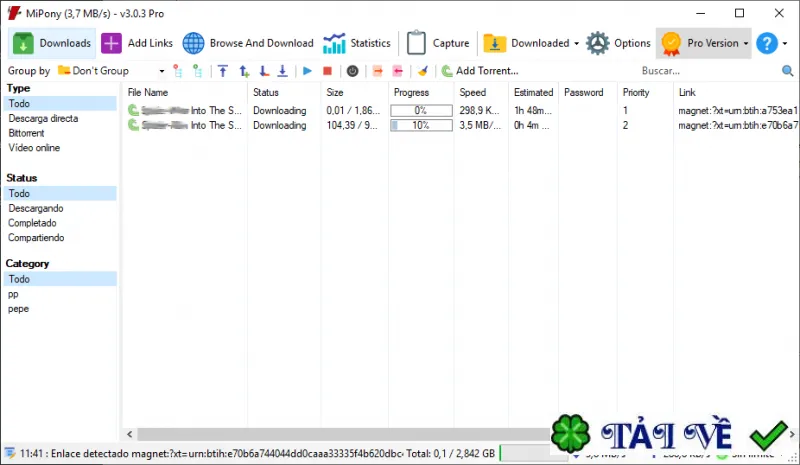800x465 pixels.
Task: Select the download row with priority 2
Action: 461,126
